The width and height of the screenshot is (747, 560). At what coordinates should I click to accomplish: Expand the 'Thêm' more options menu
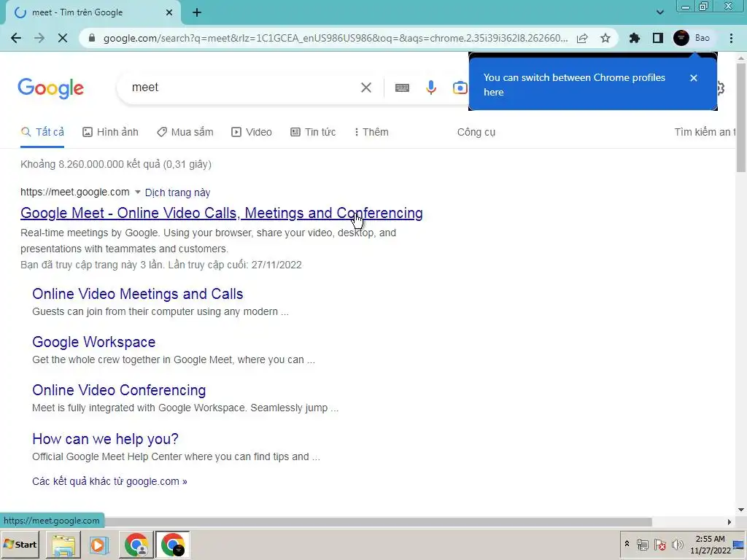[x=371, y=132]
